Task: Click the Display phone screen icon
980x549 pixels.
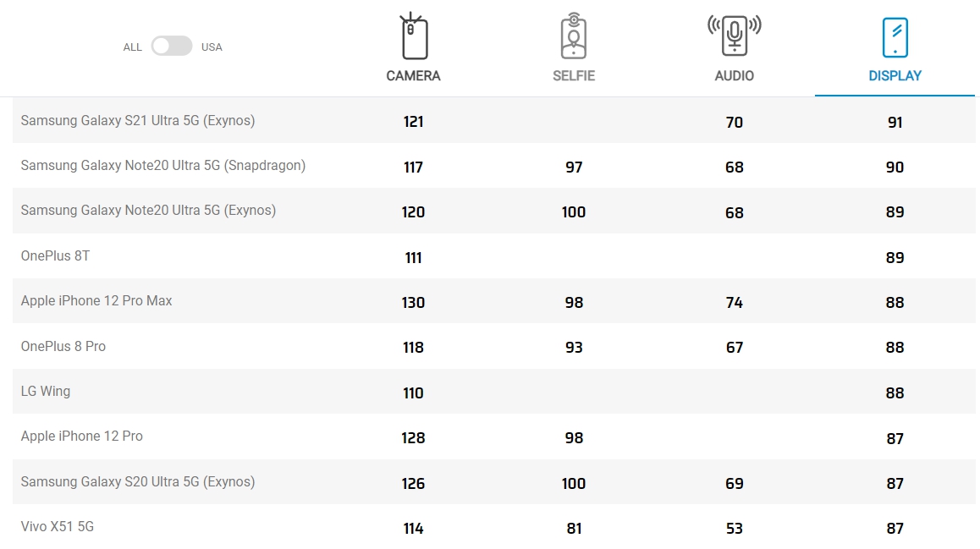Action: point(895,37)
